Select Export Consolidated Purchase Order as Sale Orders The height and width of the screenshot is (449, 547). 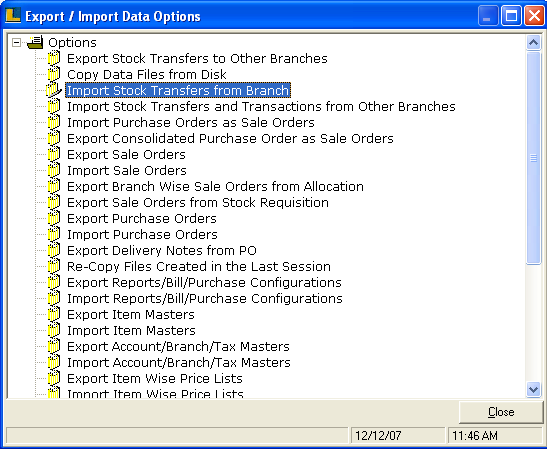[x=230, y=139]
